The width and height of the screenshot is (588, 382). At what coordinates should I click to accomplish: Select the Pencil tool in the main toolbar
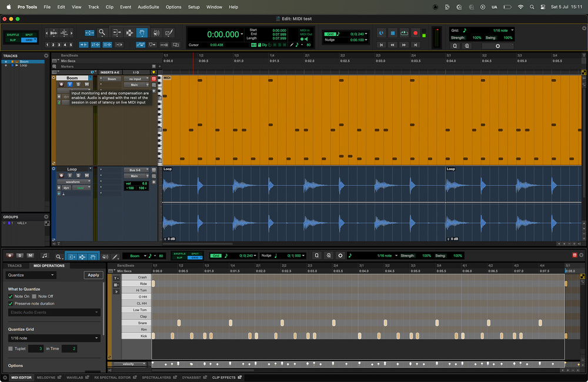click(169, 33)
